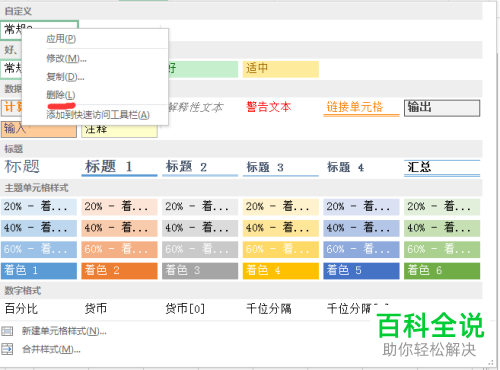
Task: Select the 标题 2 style
Action: pos(200,167)
